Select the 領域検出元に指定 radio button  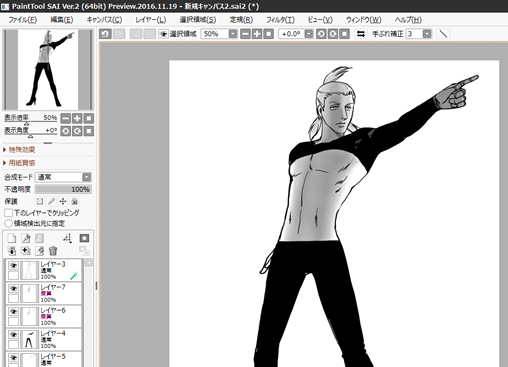(8, 223)
